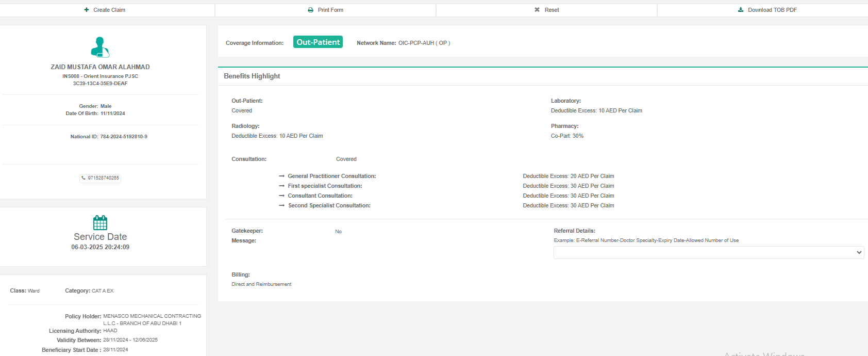868x356 pixels.
Task: Click the green Out-Patient coverage badge
Action: (x=318, y=42)
